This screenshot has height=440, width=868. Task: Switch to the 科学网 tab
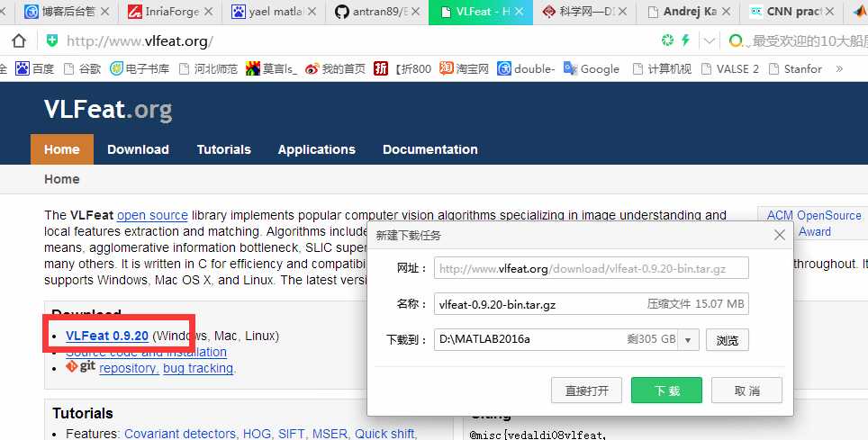pyautogui.click(x=584, y=11)
